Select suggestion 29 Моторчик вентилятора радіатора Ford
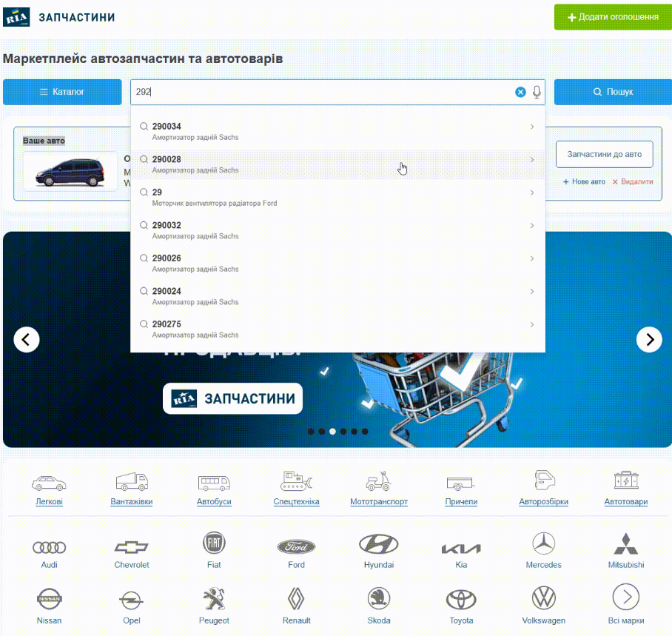 (337, 198)
